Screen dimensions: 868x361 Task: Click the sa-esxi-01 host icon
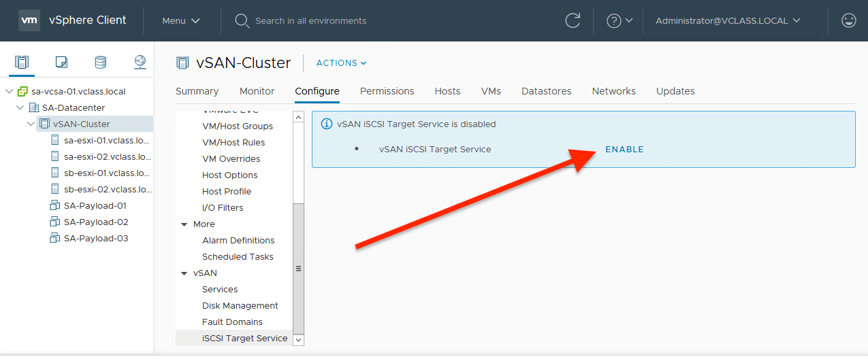point(56,140)
